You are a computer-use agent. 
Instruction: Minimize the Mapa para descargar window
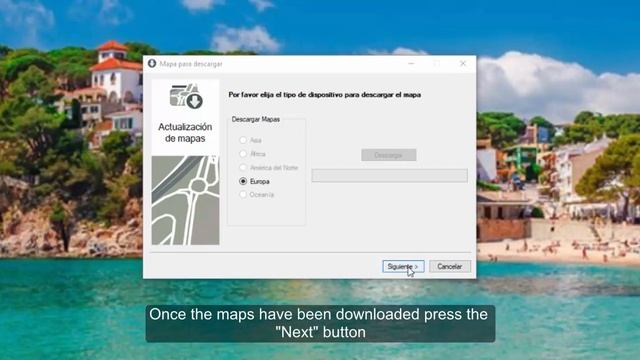coord(411,63)
